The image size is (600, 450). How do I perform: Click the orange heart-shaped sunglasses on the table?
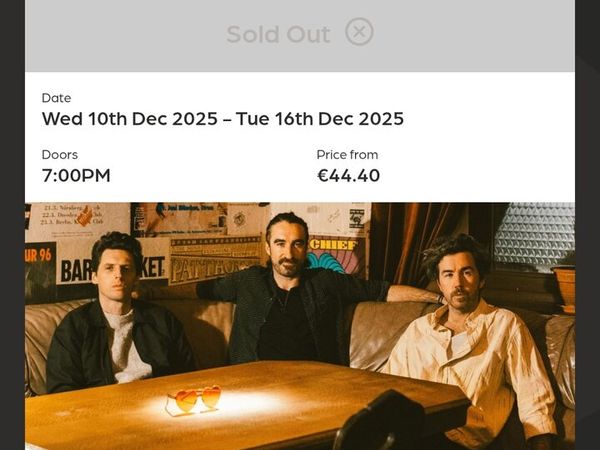194,398
